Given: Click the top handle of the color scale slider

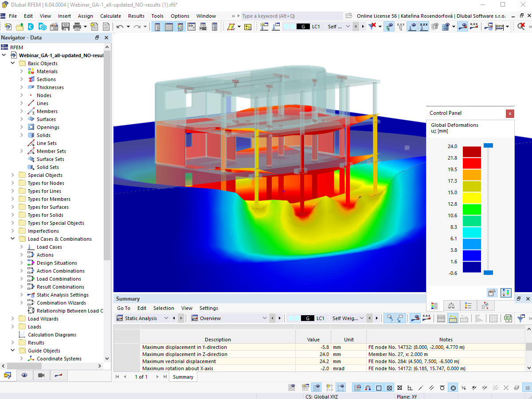Looking at the screenshot, I should coord(489,145).
